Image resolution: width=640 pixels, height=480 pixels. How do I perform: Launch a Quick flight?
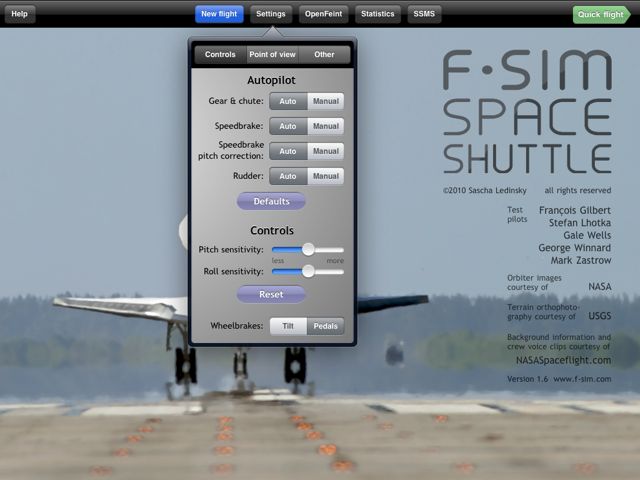point(601,15)
